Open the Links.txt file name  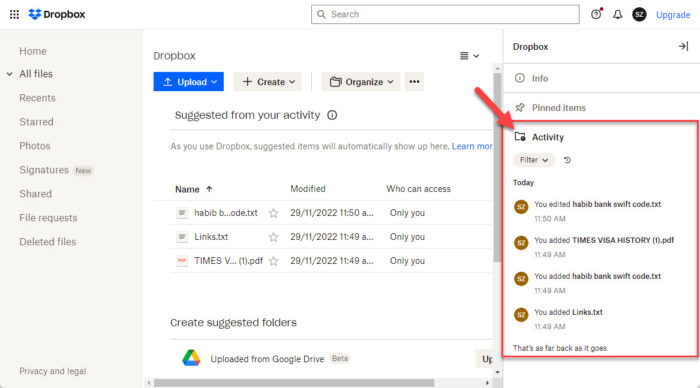coord(211,237)
